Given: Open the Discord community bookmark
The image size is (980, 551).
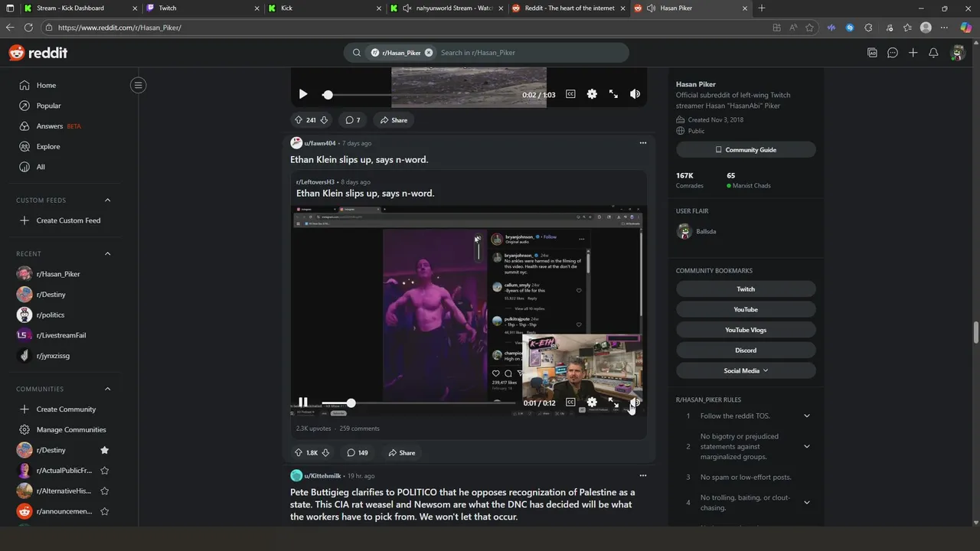Looking at the screenshot, I should [746, 350].
